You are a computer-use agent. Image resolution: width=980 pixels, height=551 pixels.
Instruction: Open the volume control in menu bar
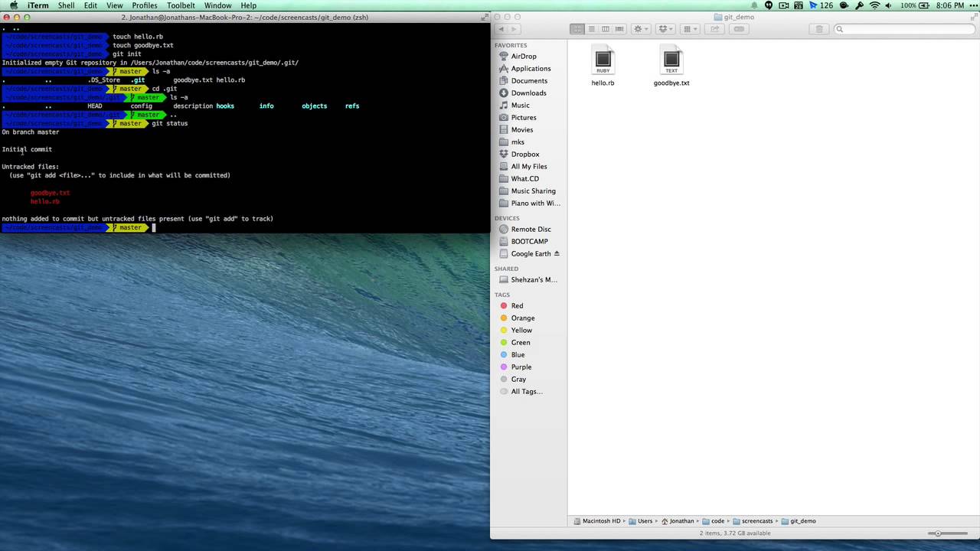(890, 5)
